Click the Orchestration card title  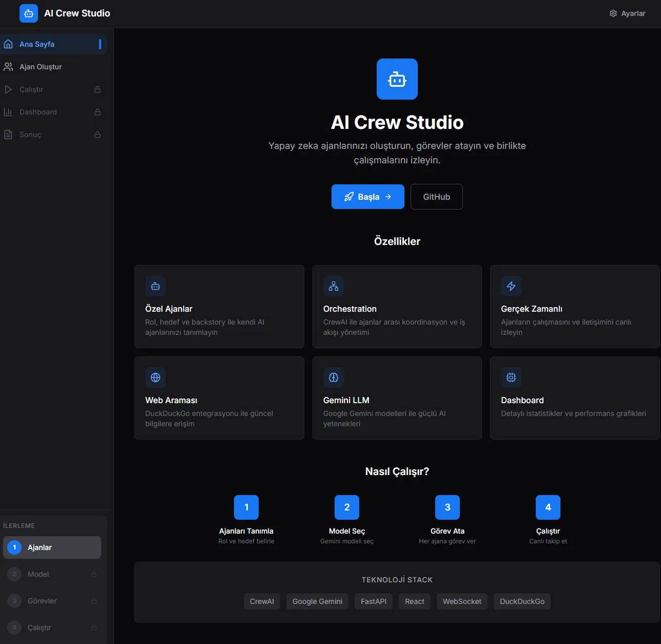(350, 309)
